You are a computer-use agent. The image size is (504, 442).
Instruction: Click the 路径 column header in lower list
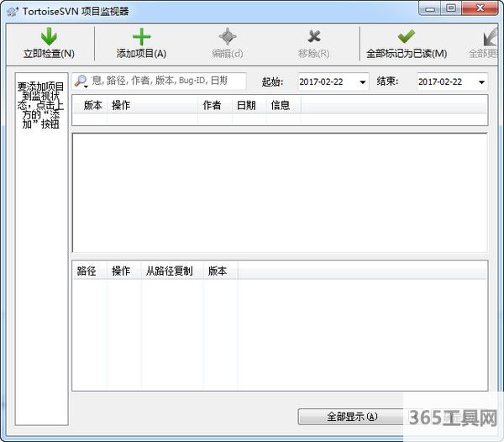(x=87, y=271)
